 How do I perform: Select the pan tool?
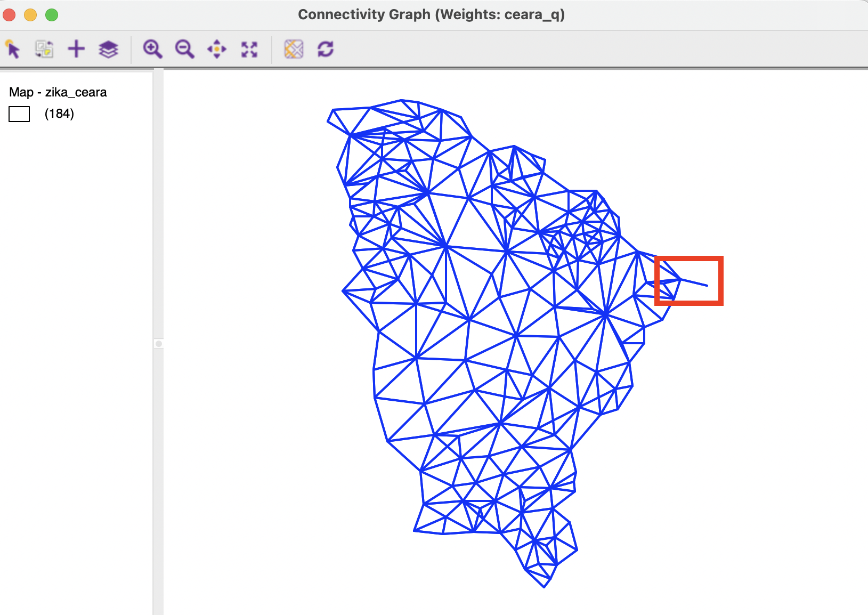217,49
